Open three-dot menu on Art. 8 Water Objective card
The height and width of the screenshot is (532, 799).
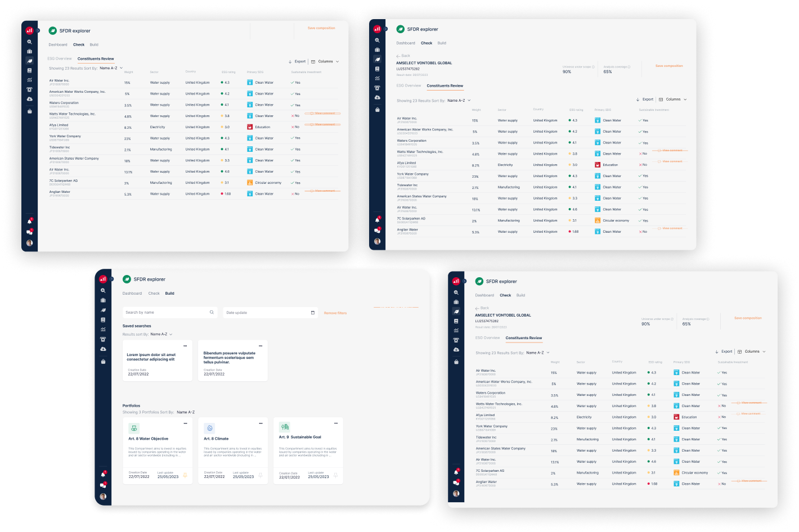coord(185,423)
